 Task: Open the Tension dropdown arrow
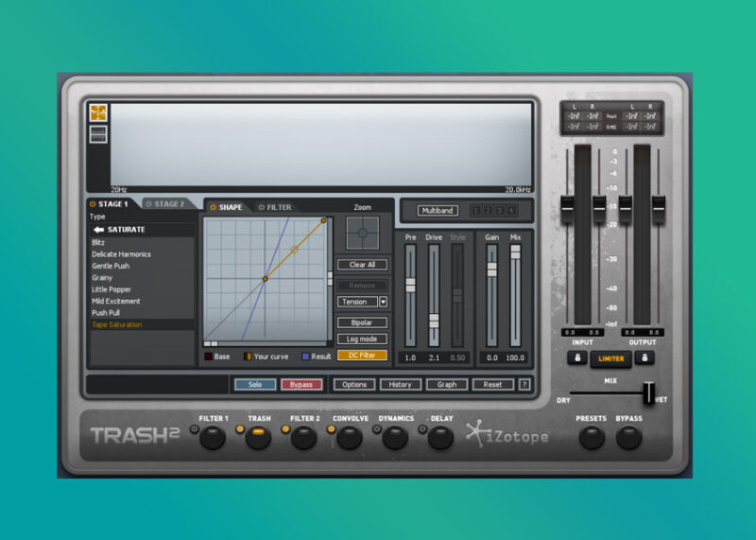pyautogui.click(x=384, y=302)
